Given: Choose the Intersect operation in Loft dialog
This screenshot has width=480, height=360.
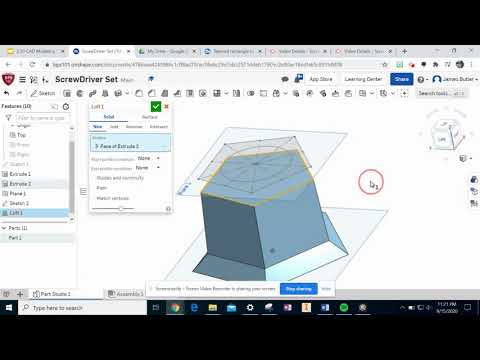Looking at the screenshot, I should click(159, 127).
